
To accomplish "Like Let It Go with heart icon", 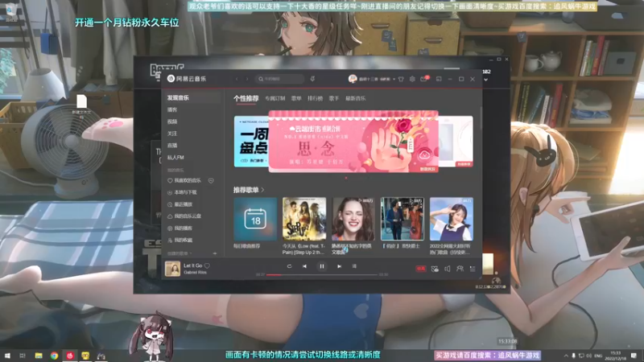I will pos(208,265).
